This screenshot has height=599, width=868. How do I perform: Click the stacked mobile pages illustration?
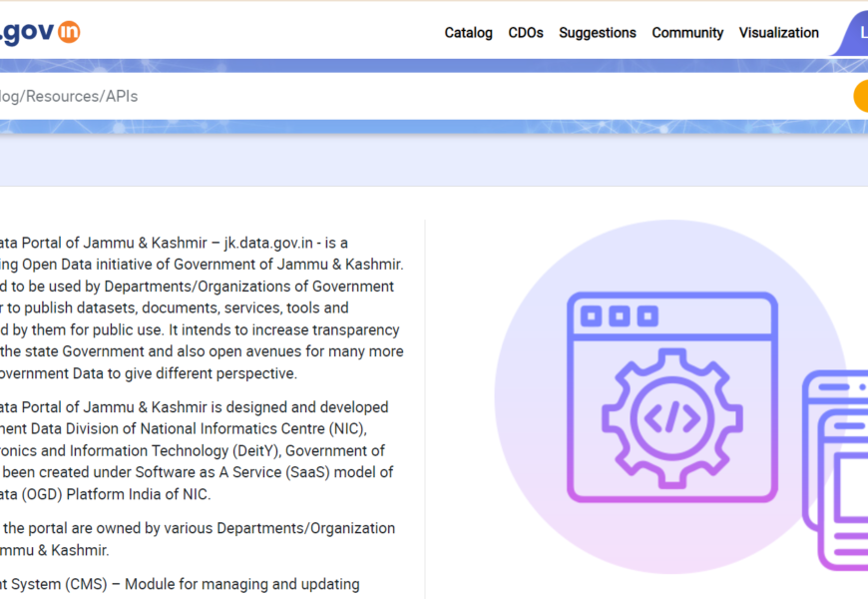[x=836, y=469]
